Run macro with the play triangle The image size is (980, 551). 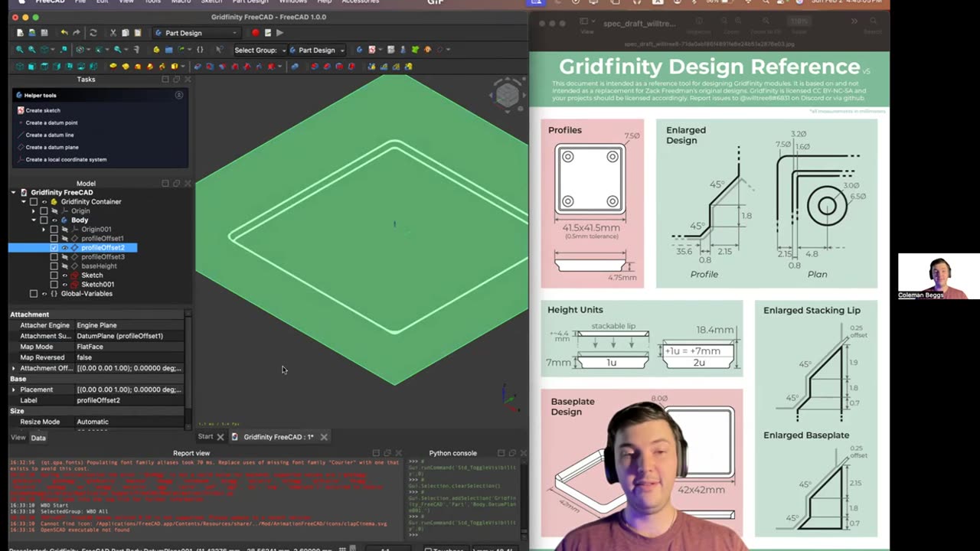point(279,33)
